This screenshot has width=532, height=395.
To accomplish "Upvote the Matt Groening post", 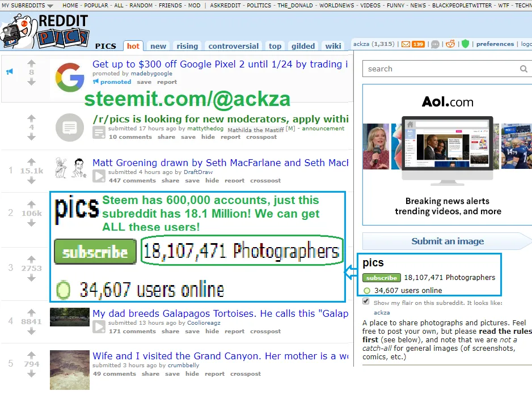I will [31, 162].
